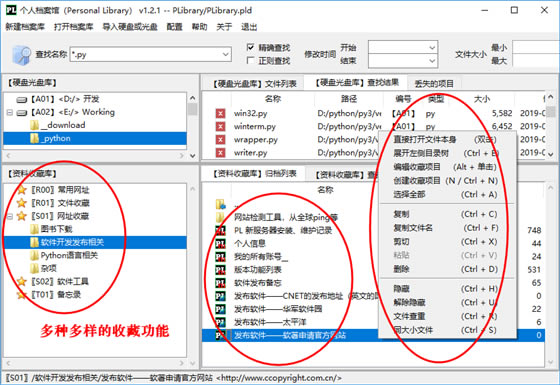The width and height of the screenshot is (560, 385).
Task: Click the folder icon beside 杂项
Action: coord(34,268)
